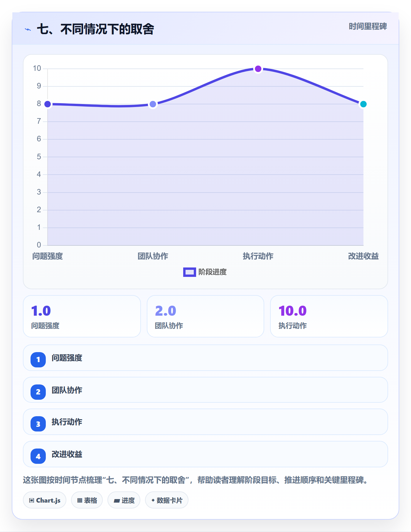Click the 数据卡片 tag
411x532 pixels.
tap(167, 500)
